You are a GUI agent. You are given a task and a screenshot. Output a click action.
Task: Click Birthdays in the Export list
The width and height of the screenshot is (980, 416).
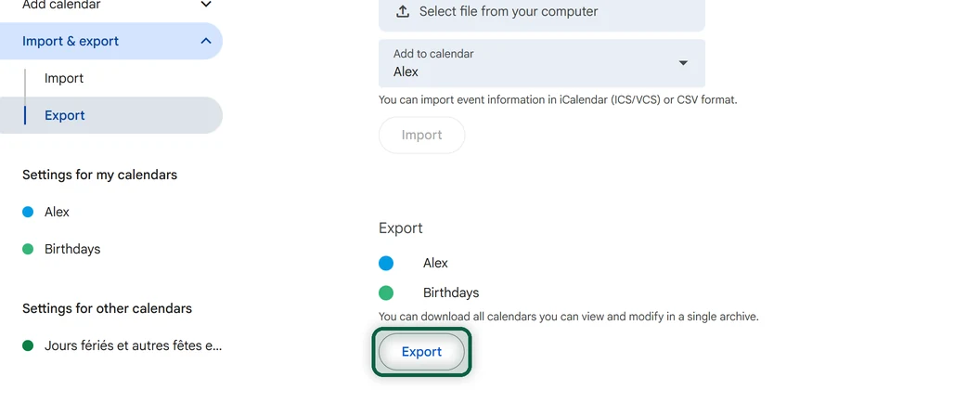pyautogui.click(x=451, y=292)
